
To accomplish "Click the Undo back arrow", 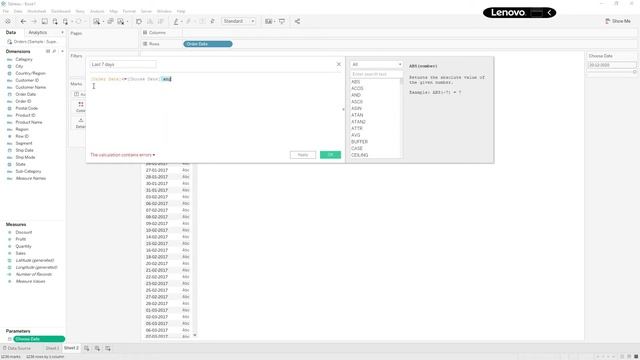I will [x=23, y=21].
